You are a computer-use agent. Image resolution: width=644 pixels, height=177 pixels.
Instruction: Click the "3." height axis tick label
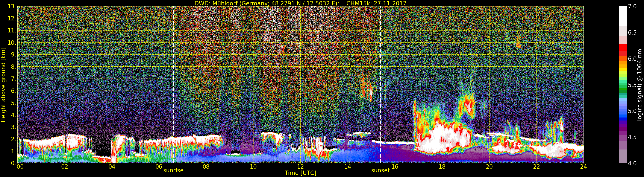[13, 127]
